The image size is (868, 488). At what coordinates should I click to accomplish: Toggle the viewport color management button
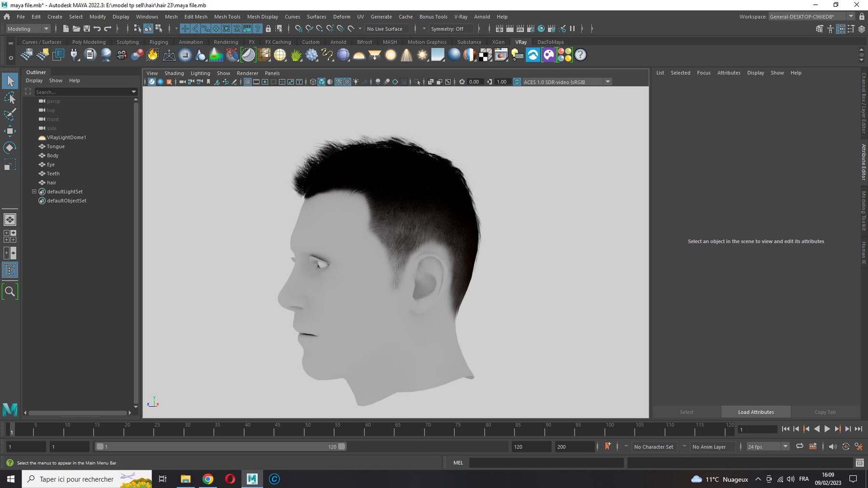point(517,82)
